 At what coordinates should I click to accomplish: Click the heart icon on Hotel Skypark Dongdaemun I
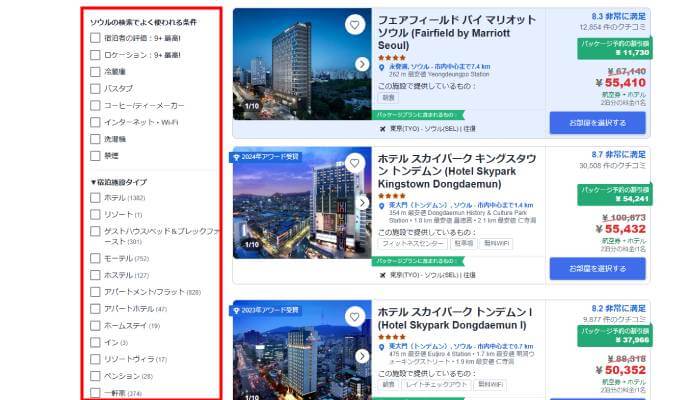[354, 317]
